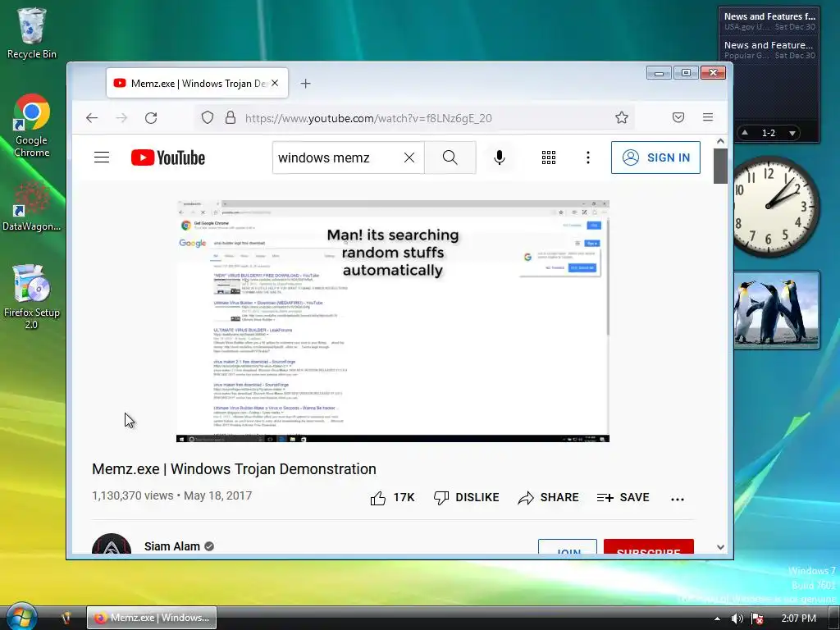840x630 pixels.
Task: Save video to a playlist
Action: click(623, 498)
